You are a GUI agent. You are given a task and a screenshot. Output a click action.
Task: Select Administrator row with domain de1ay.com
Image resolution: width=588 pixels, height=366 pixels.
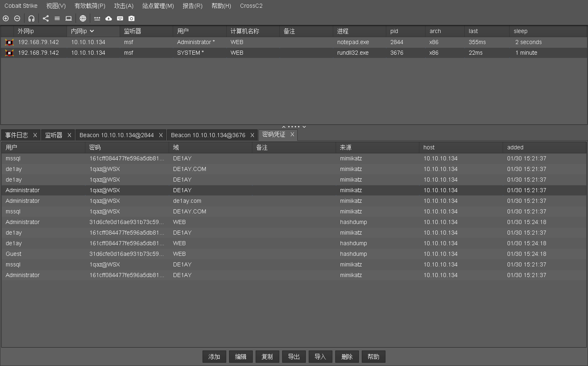coord(294,201)
